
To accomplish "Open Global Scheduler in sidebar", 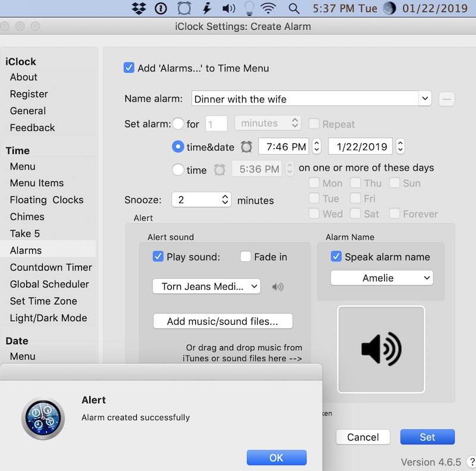I will (49, 284).
